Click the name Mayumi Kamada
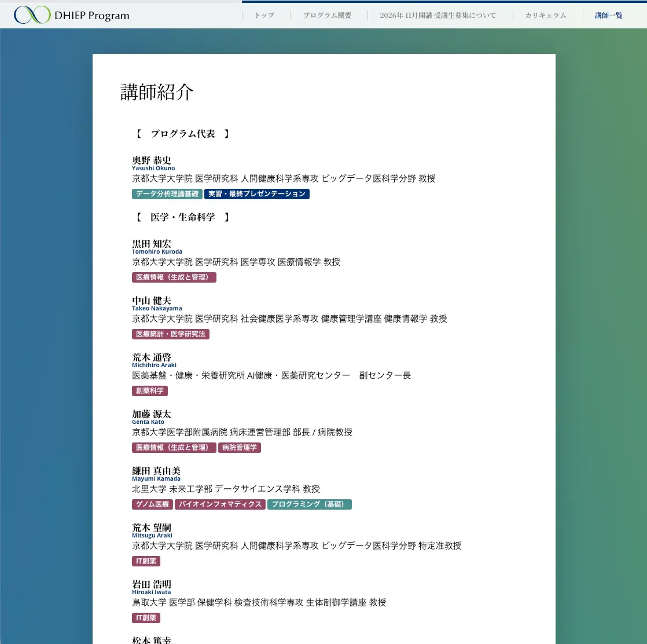The width and height of the screenshot is (647, 644). coord(156,479)
